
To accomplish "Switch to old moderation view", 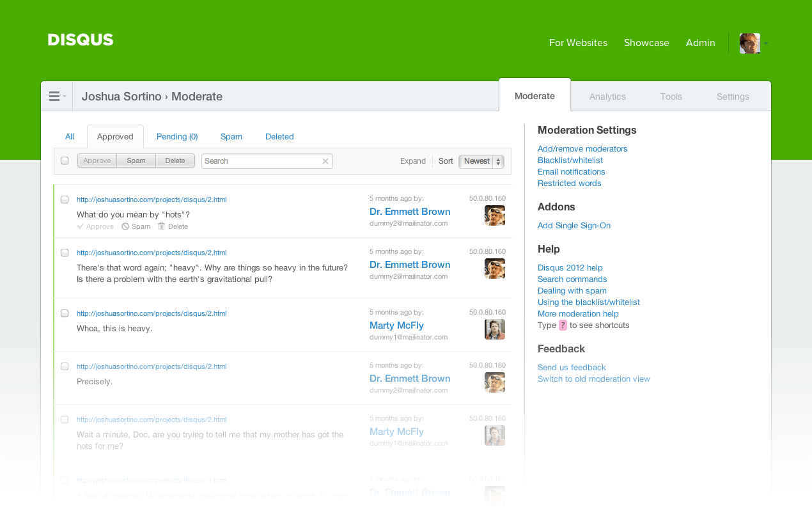I will [x=594, y=379].
